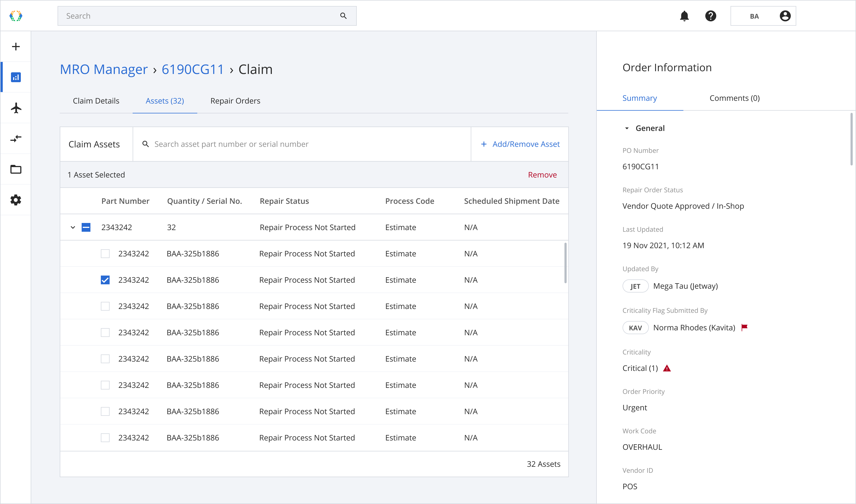Click the Urgent order priority value
The image size is (856, 504).
635,408
